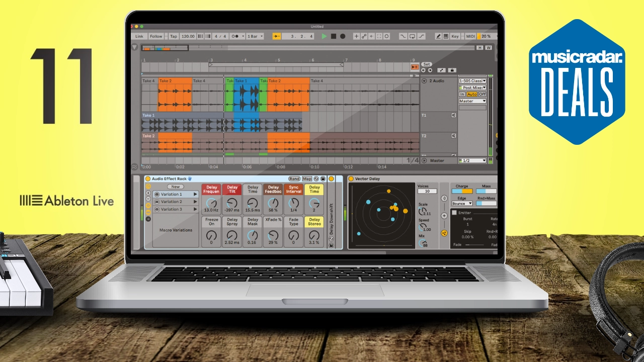This screenshot has width=644, height=362.
Task: Open the 1 Bar quantization menu
Action: 255,36
